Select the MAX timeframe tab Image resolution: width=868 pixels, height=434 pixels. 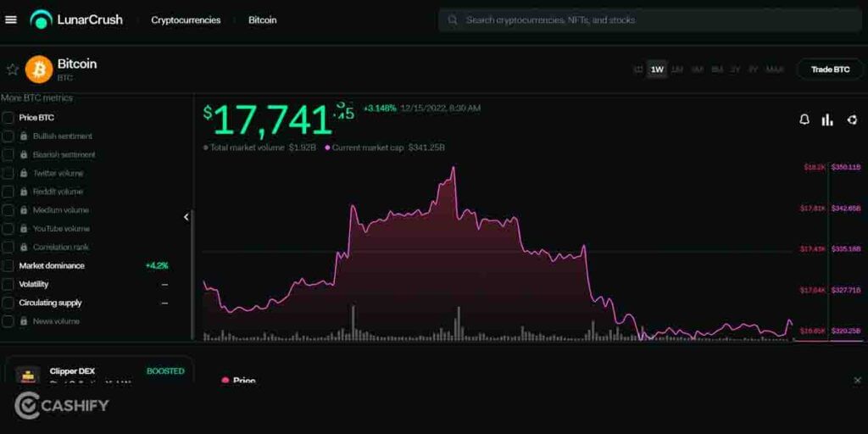pyautogui.click(x=775, y=70)
